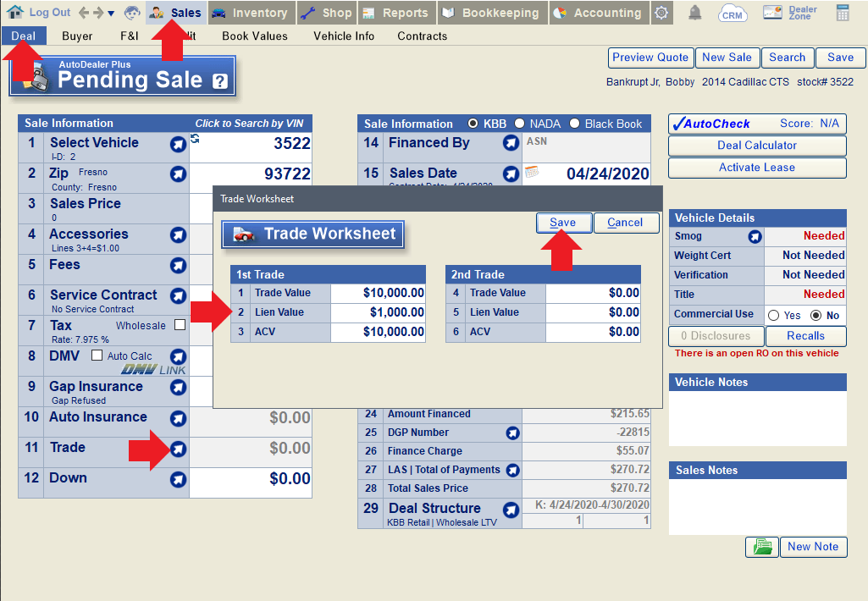Open the Shop menu

coord(327,13)
